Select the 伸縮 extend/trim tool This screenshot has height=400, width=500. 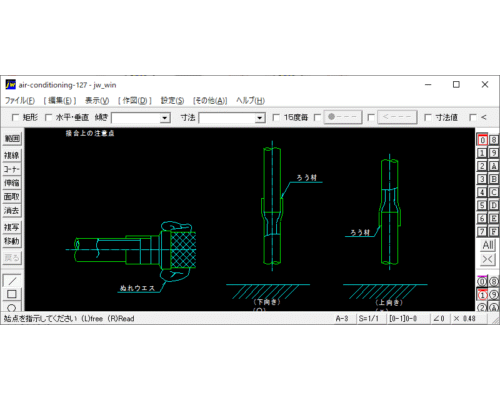tap(12, 183)
